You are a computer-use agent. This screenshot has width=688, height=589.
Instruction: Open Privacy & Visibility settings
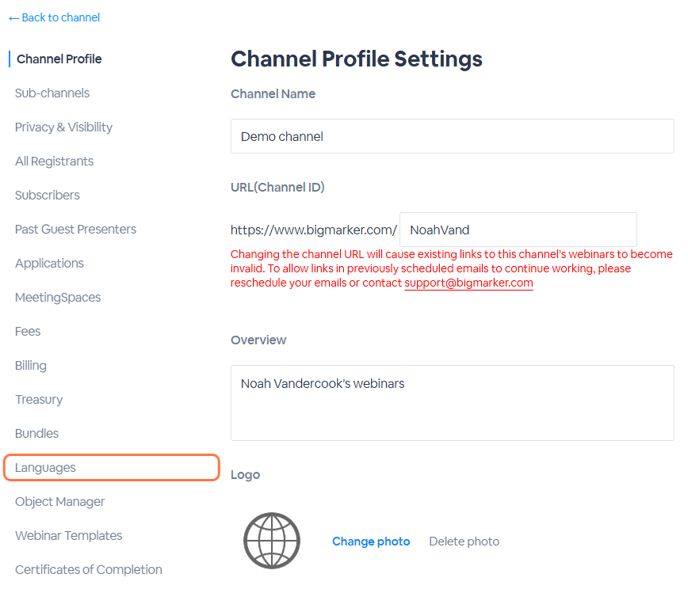click(x=64, y=127)
